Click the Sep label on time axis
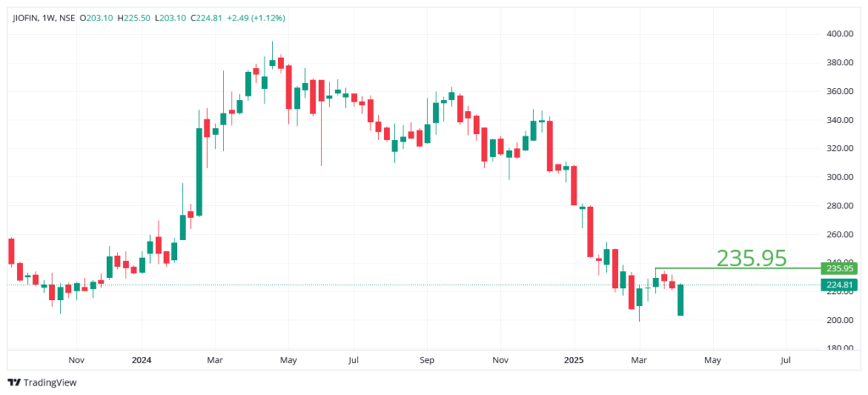The width and height of the screenshot is (868, 395). pos(427,359)
